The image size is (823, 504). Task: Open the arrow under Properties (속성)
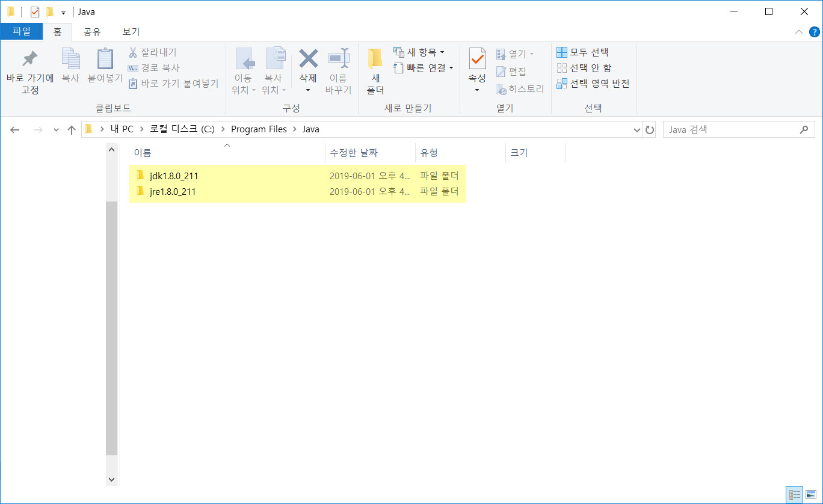(477, 90)
